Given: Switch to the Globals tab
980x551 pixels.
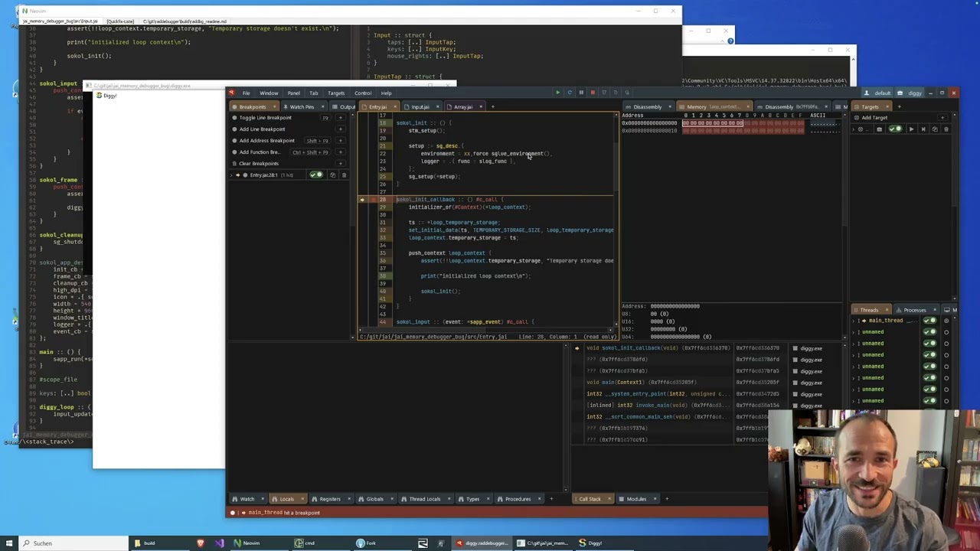Looking at the screenshot, I should pyautogui.click(x=374, y=499).
